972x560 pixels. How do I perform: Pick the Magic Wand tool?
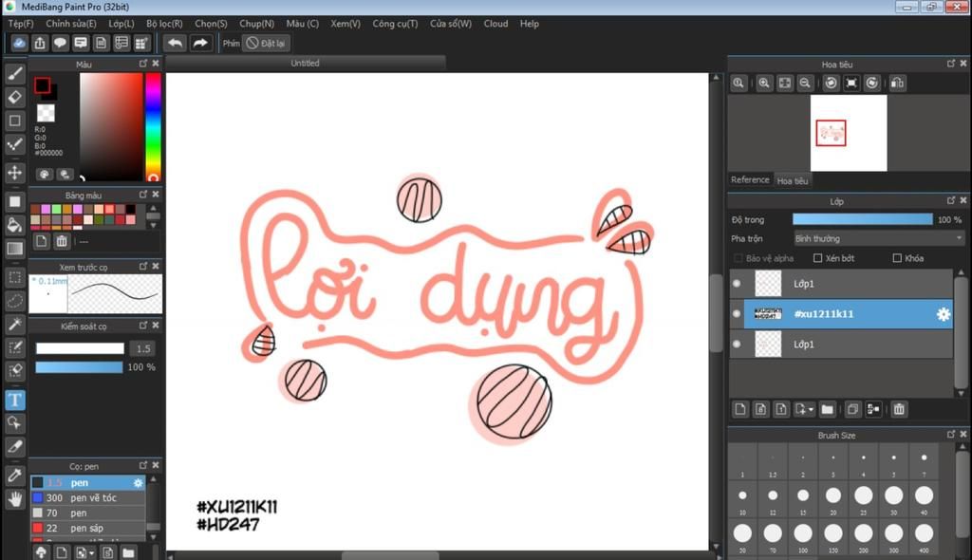[15, 324]
